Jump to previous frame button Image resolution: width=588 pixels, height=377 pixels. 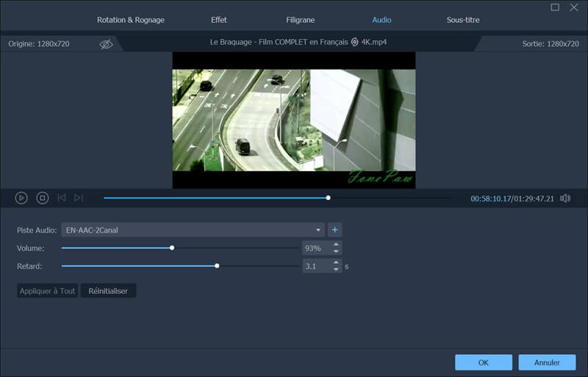pyautogui.click(x=62, y=198)
